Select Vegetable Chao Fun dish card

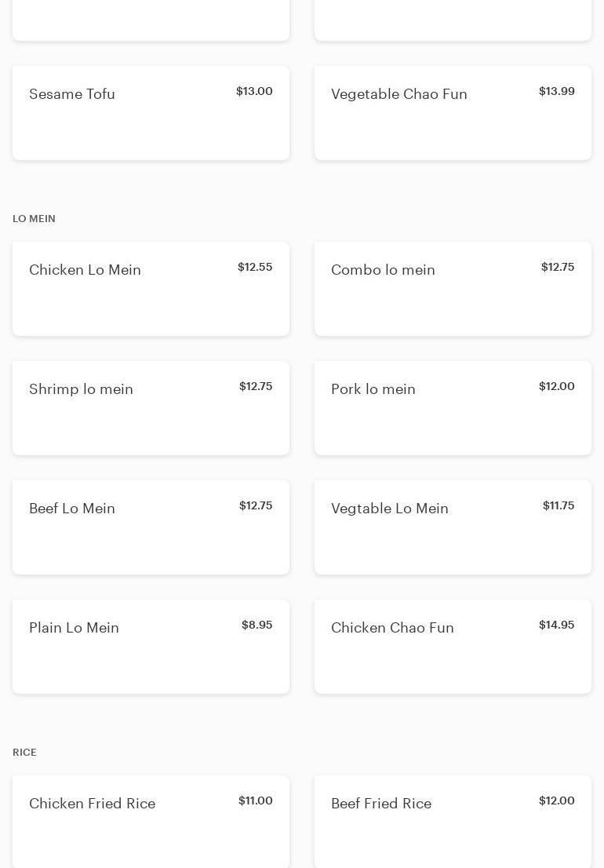pos(453,113)
